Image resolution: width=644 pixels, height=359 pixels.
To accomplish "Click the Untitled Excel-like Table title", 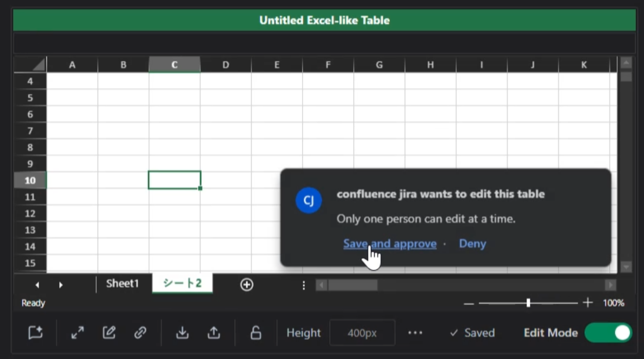I will coord(324,20).
